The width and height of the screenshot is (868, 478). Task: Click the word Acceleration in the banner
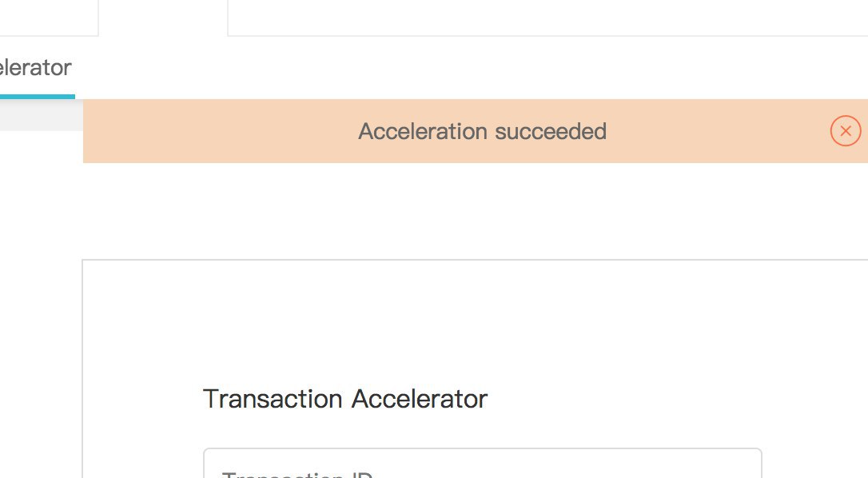tap(423, 131)
